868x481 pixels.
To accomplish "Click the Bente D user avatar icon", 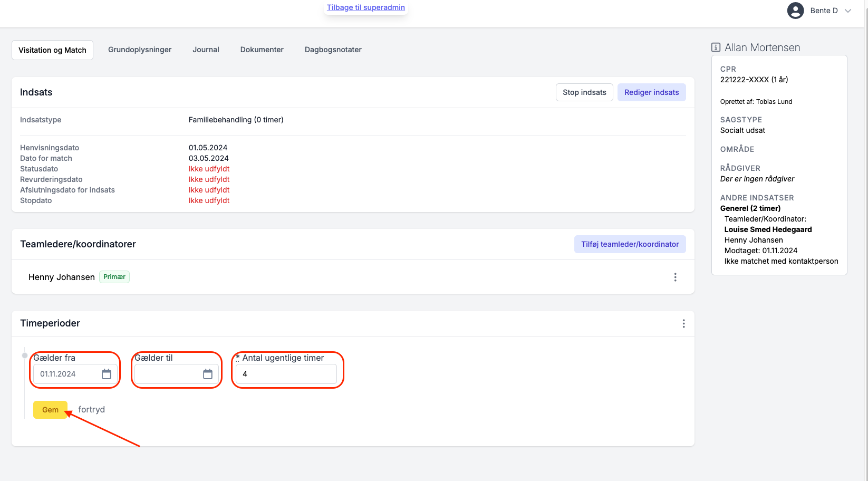I will pos(795,11).
